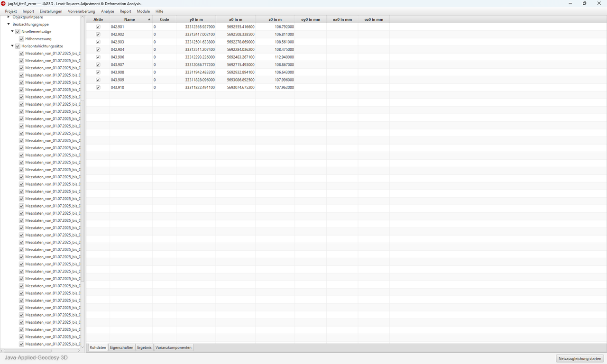The image size is (607, 364).
Task: Toggle Aktiv for point 043.910
Action: pos(98,88)
